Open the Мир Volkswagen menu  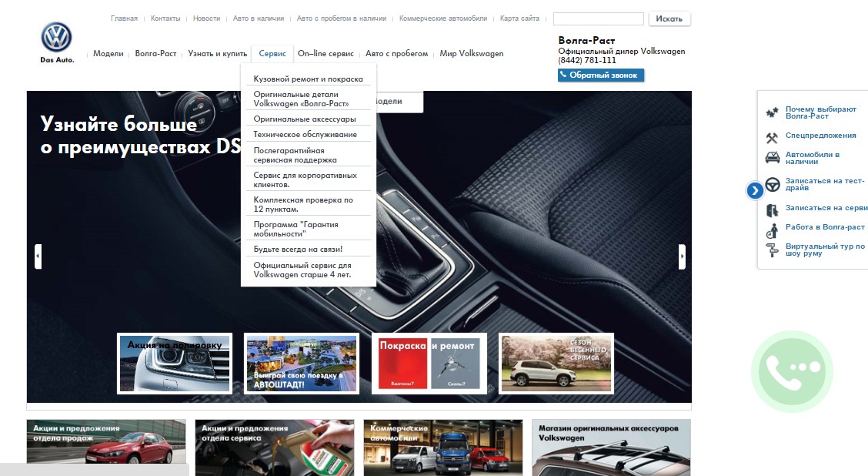point(472,54)
